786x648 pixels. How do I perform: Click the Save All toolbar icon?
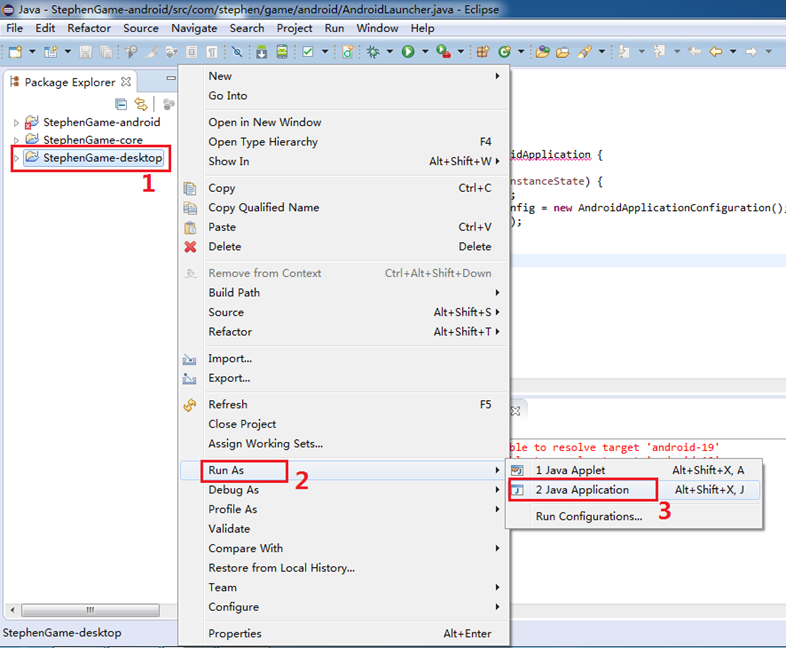click(x=106, y=52)
